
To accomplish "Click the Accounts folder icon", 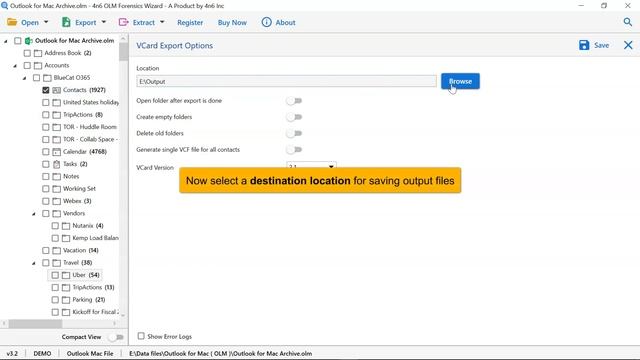I will [x=38, y=65].
